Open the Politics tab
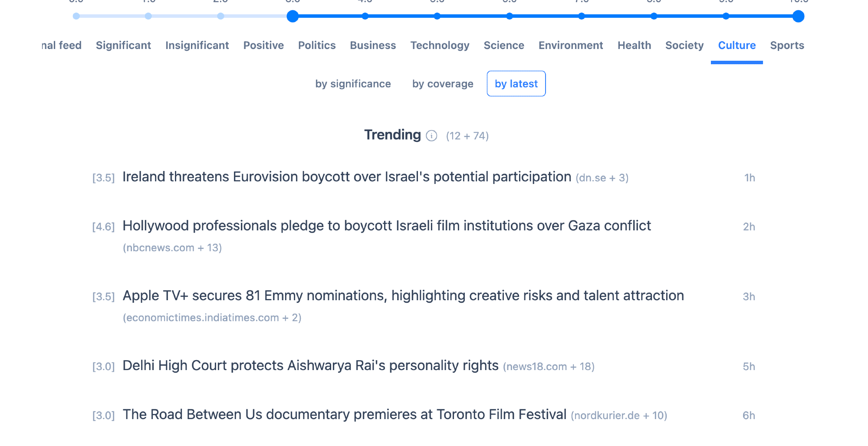This screenshot has height=446, width=868. click(x=317, y=46)
